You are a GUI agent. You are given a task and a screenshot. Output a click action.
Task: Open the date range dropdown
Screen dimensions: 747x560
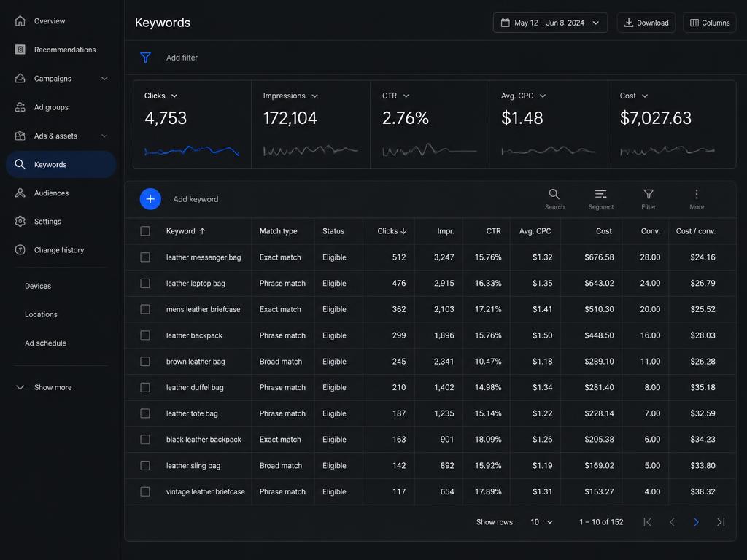(550, 23)
